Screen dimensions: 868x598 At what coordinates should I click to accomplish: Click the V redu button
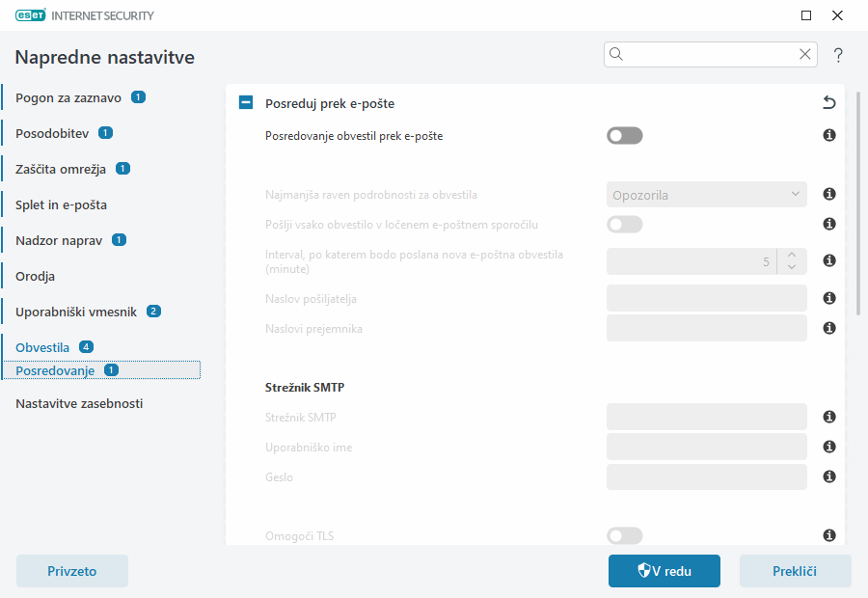point(664,571)
